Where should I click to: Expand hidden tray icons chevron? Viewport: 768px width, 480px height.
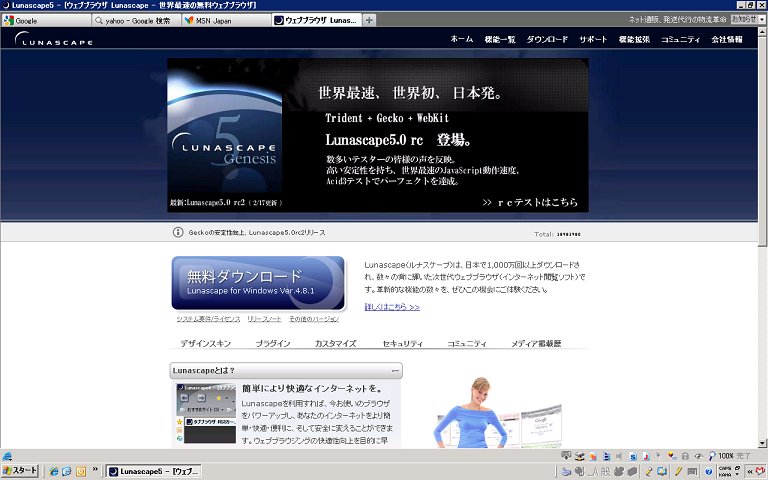(750, 471)
